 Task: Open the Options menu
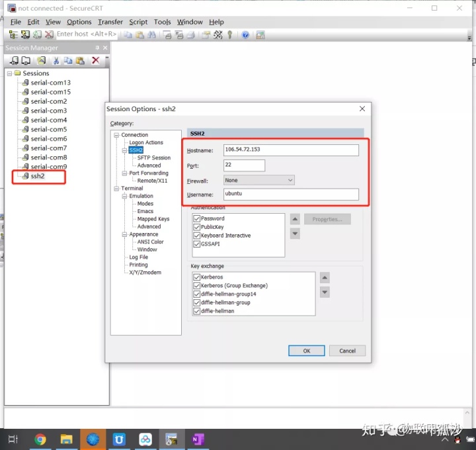coord(79,22)
